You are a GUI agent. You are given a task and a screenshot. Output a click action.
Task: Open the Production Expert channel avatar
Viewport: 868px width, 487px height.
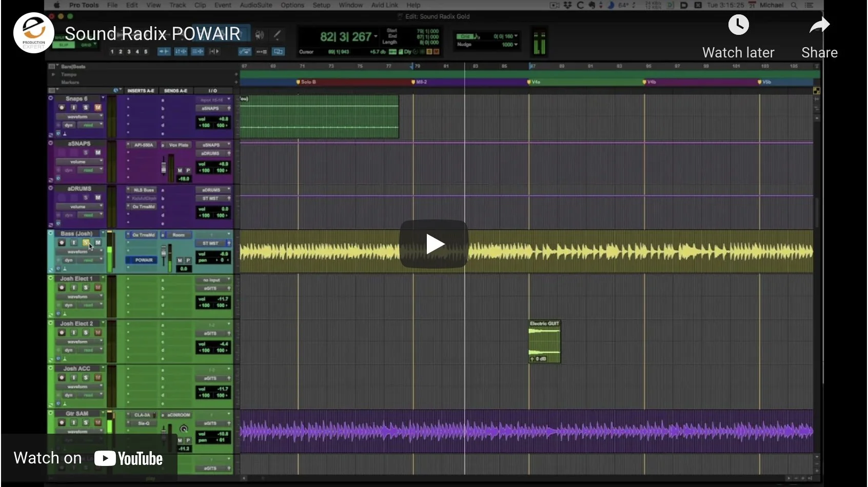tap(33, 33)
